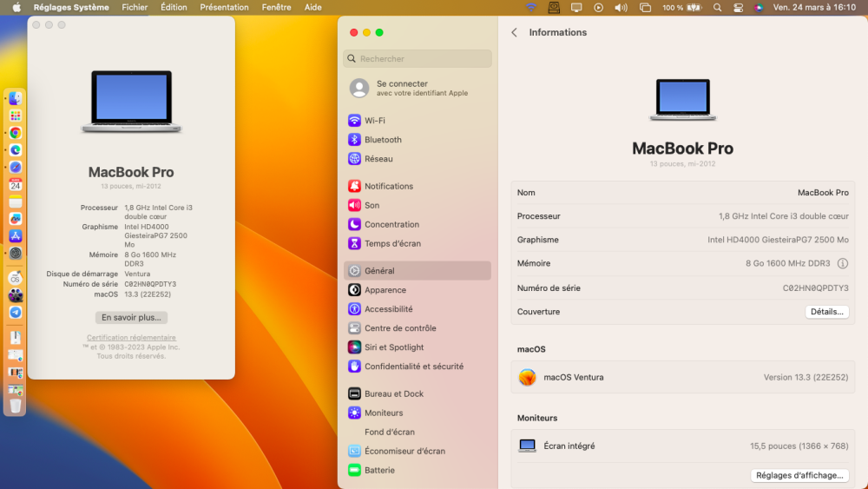
Task: Open Notes from the Dock
Action: (16, 202)
